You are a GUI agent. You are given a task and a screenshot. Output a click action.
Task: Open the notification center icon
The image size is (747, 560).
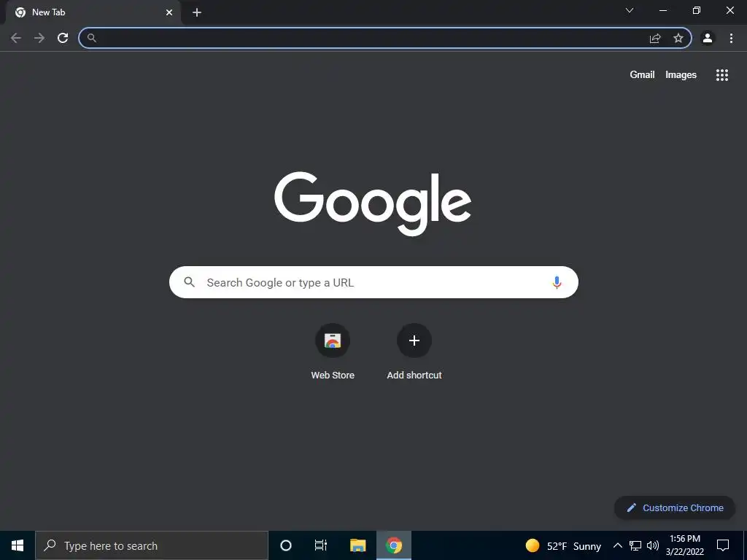pos(723,545)
